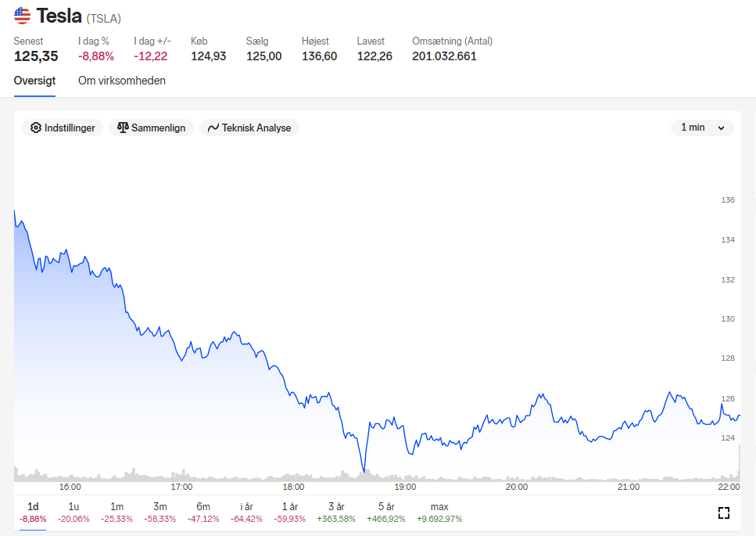
Task: Click the 134 price axis label
Action: (728, 239)
